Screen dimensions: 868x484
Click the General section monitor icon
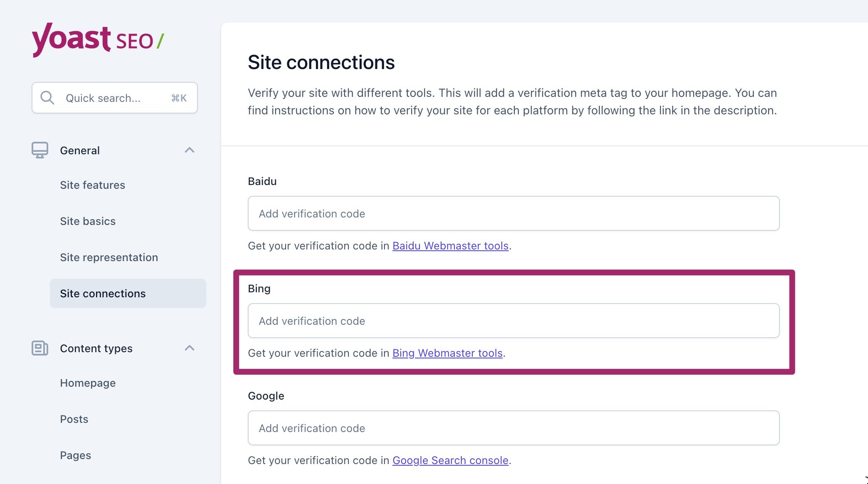click(x=40, y=150)
